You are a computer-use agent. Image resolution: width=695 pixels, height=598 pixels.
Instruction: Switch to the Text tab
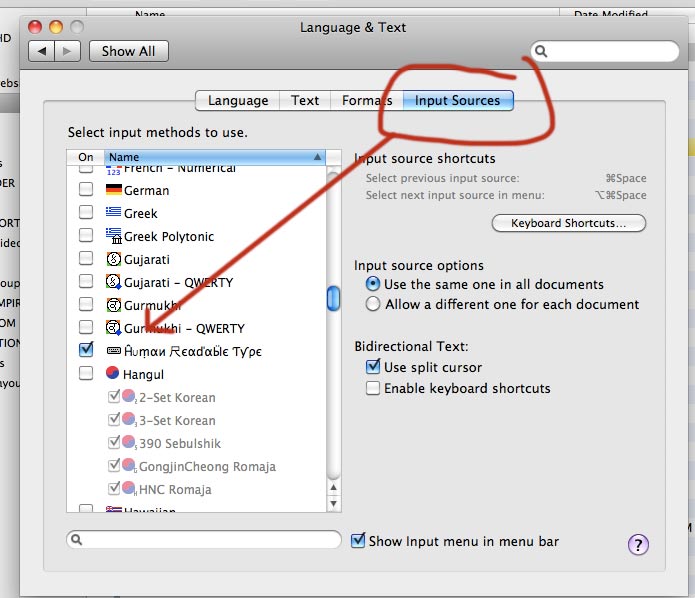tap(305, 100)
